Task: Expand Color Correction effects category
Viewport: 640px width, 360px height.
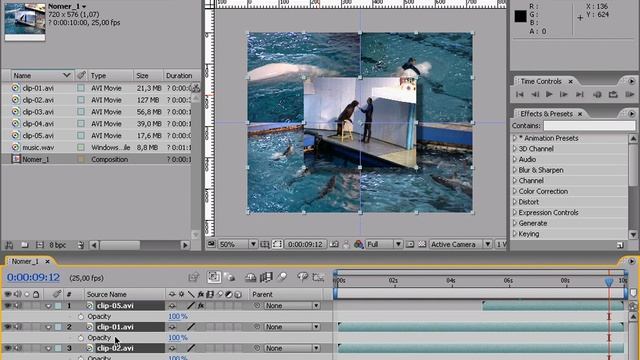Action: tap(515, 191)
